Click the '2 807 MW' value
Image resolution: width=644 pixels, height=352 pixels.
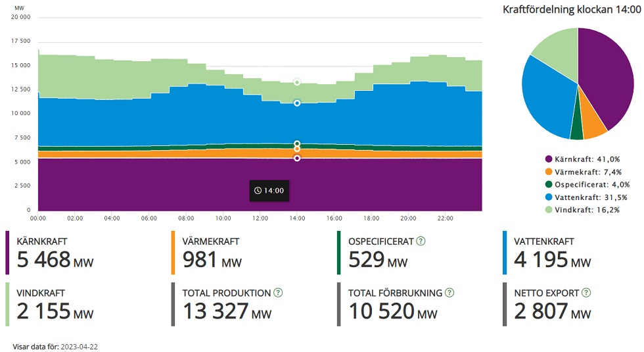tap(553, 311)
